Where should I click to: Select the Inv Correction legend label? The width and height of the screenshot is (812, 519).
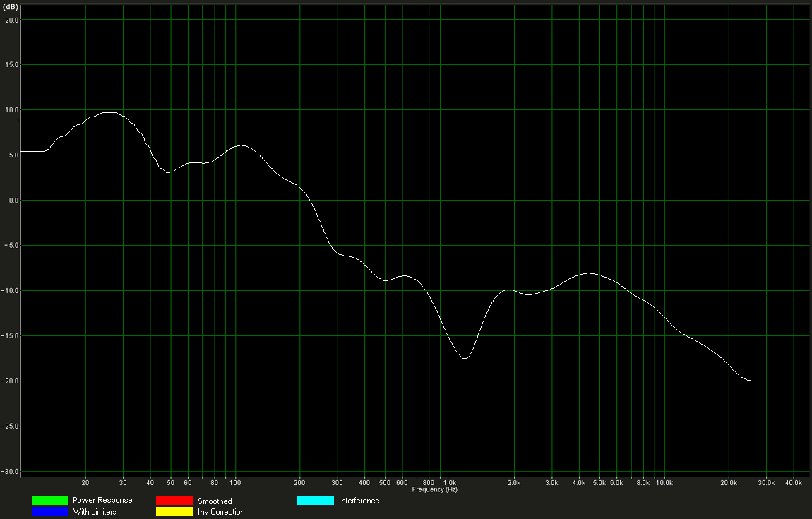pyautogui.click(x=220, y=512)
